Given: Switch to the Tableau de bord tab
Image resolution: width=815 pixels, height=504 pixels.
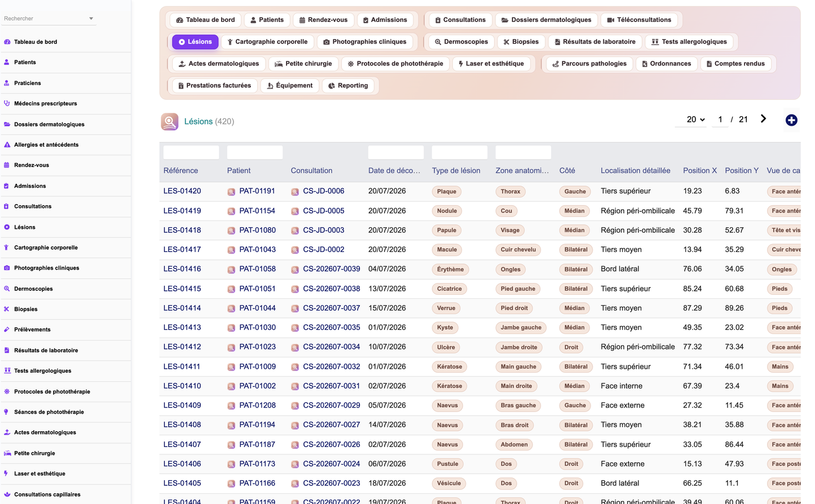Looking at the screenshot, I should (205, 20).
